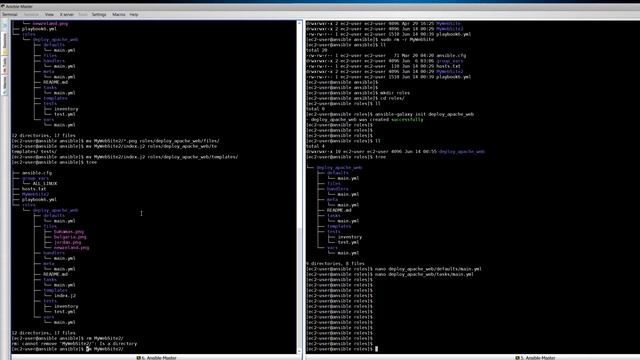Click 'total 20' in the right terminal
This screenshot has width=640, height=360.
[317, 50]
